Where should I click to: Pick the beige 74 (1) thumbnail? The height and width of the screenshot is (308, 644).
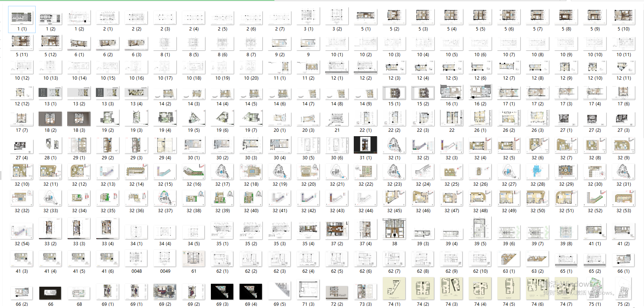(394, 289)
